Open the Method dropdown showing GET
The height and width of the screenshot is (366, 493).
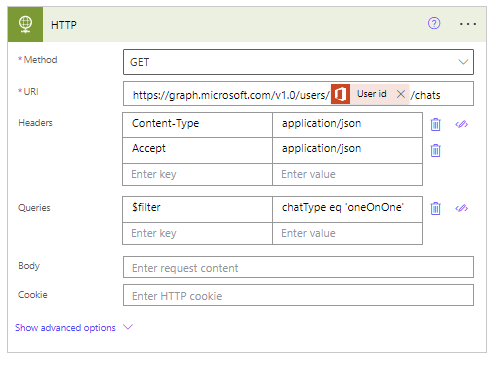point(298,62)
